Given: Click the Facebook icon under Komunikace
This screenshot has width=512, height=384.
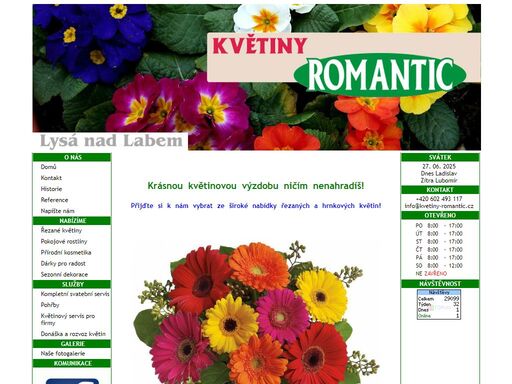Looking at the screenshot, I should pyautogui.click(x=72, y=381).
